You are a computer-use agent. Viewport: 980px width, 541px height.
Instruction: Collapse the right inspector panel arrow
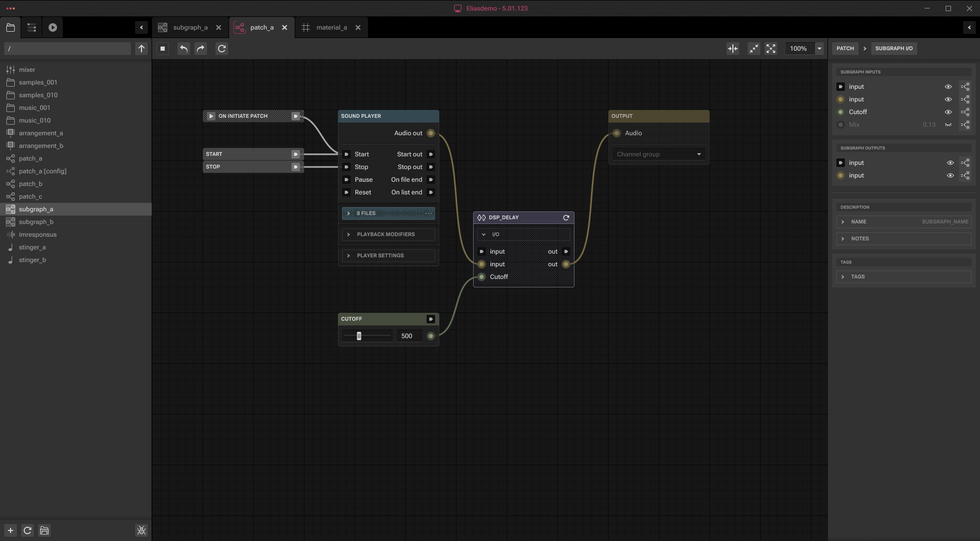coord(969,27)
